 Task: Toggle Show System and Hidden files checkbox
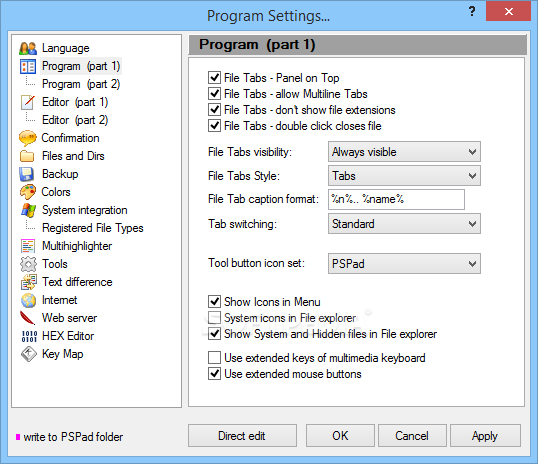[214, 334]
